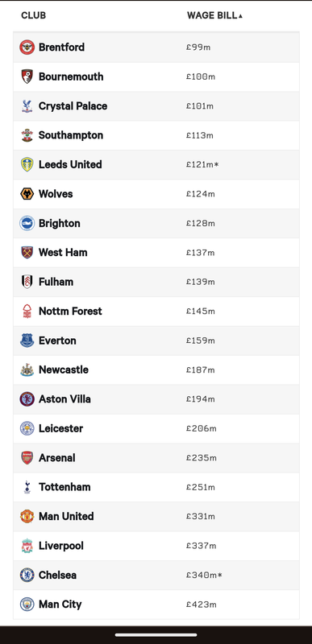The width and height of the screenshot is (312, 644).
Task: Select the Tottenham club name
Action: (64, 487)
